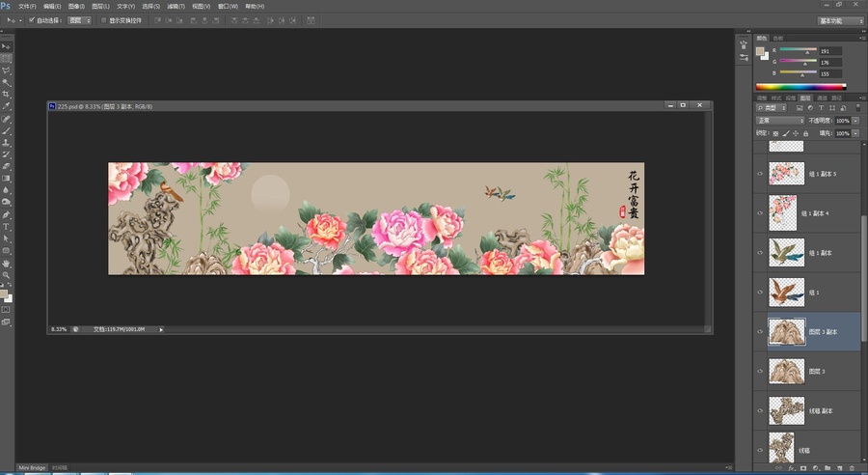Image resolution: width=868 pixels, height=475 pixels.
Task: Select the Hand tool
Action: (6, 264)
